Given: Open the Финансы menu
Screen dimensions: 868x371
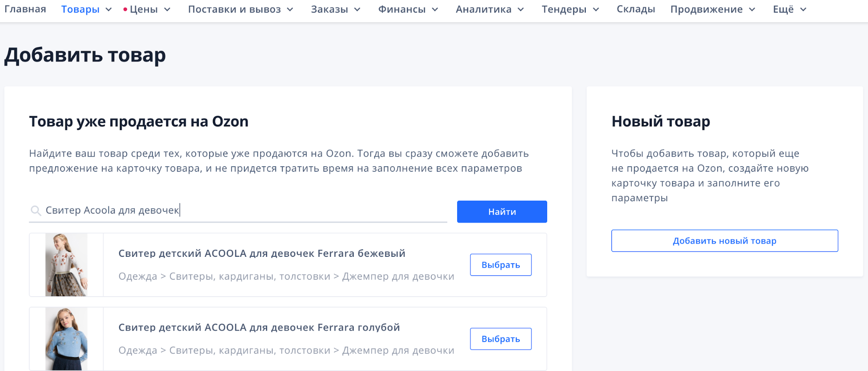Looking at the screenshot, I should tap(402, 9).
